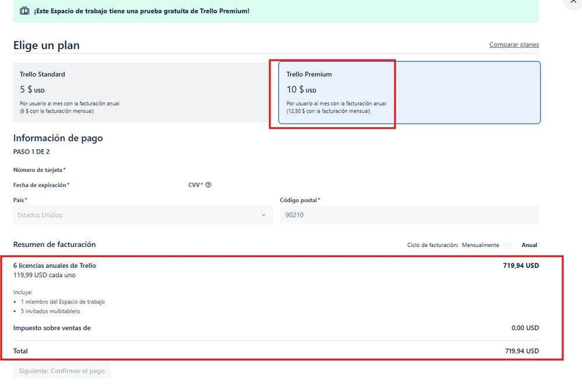Click the Código postal field containing 90210
582x392 pixels.
tap(410, 215)
